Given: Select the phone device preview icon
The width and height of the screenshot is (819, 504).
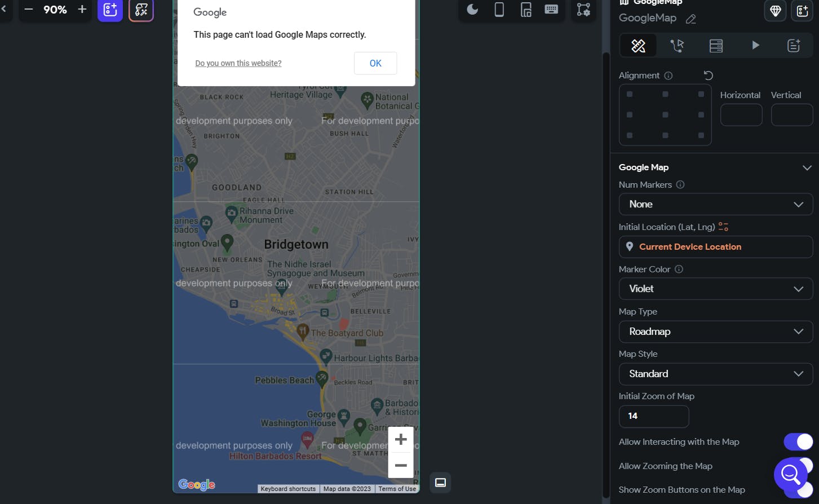Looking at the screenshot, I should click(499, 10).
